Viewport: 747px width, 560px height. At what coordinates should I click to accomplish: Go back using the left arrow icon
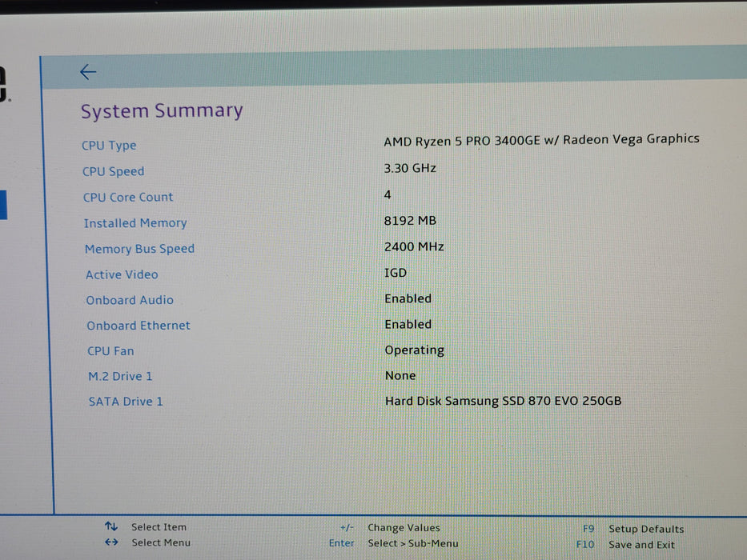pyautogui.click(x=88, y=72)
